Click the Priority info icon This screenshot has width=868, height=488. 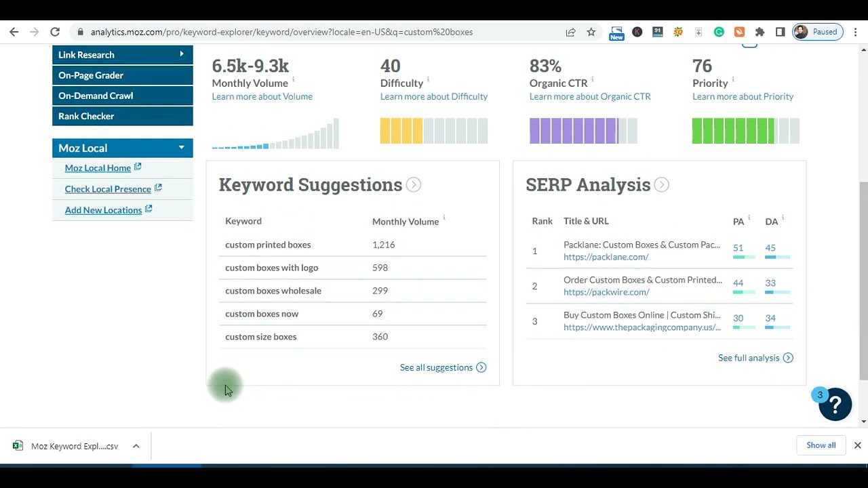click(x=733, y=80)
